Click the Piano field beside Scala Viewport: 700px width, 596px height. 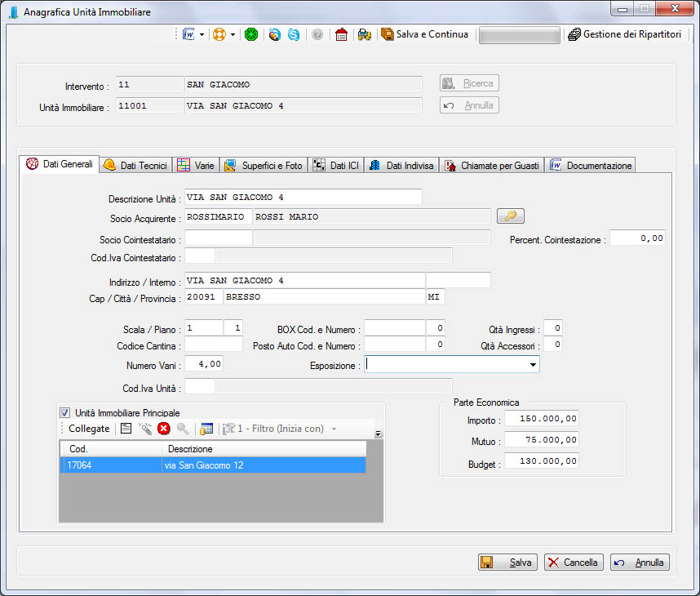(x=233, y=328)
